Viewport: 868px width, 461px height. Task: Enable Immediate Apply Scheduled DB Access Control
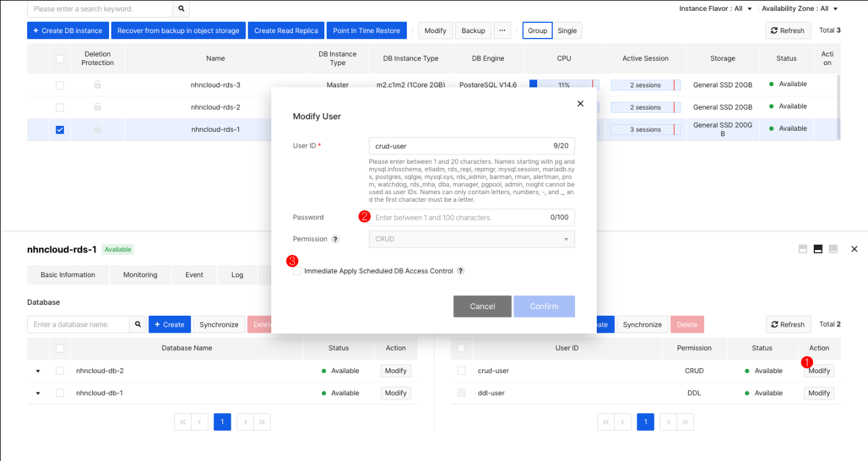pos(297,271)
